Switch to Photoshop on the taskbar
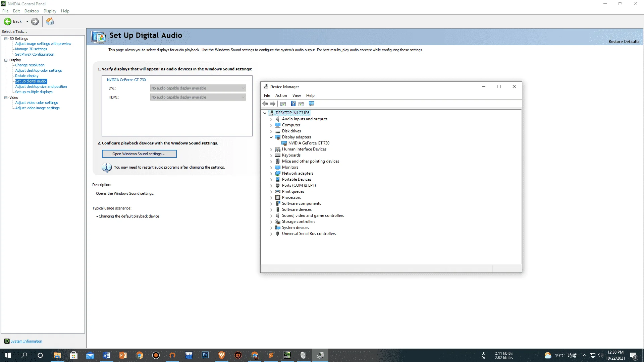644x362 pixels. pyautogui.click(x=205, y=355)
